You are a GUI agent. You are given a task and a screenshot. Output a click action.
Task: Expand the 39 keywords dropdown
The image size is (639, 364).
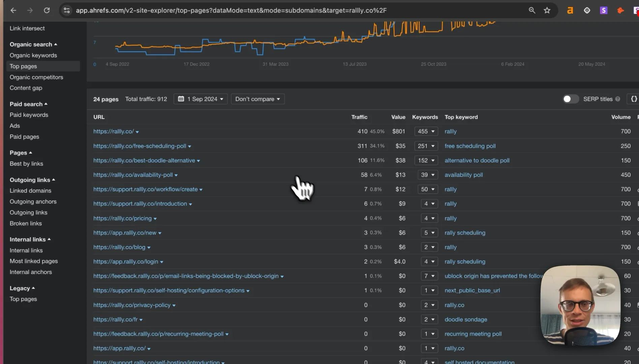[x=428, y=175]
